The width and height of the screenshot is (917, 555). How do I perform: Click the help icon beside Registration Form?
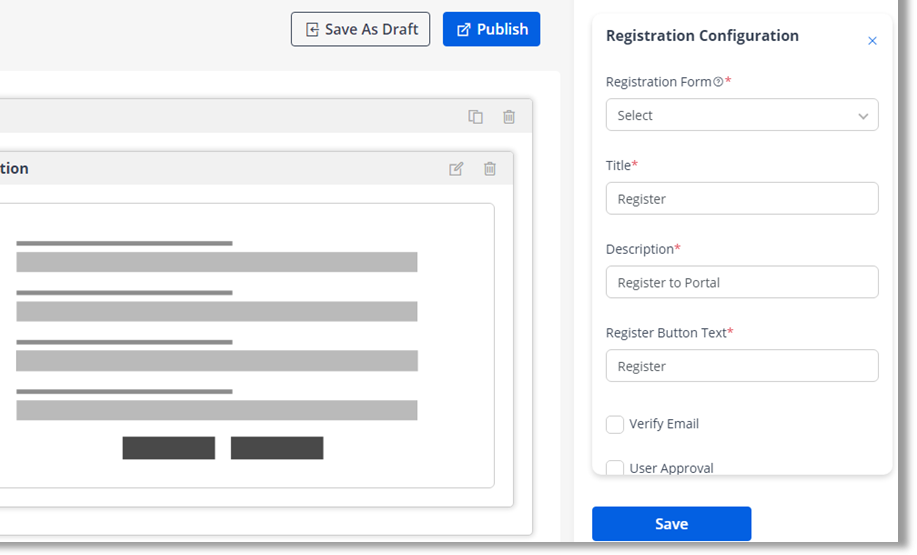click(x=718, y=82)
